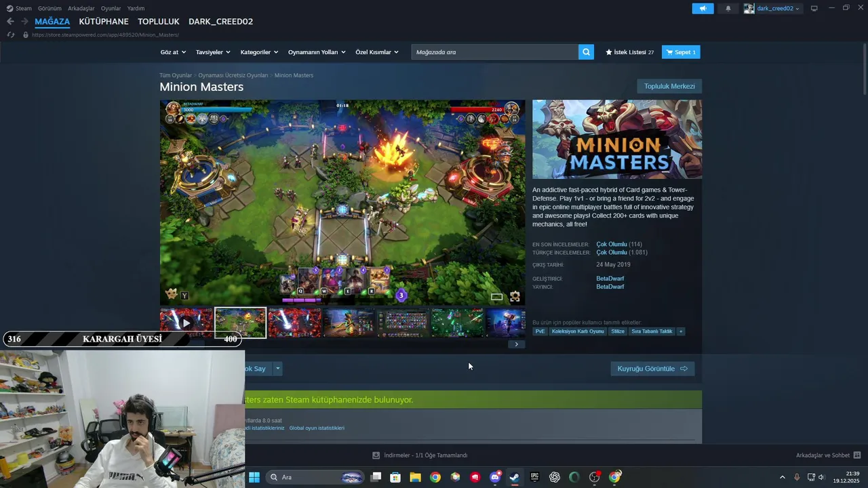Open the announcements megaphone button
Screen dimensions: 868x488
[703, 8]
